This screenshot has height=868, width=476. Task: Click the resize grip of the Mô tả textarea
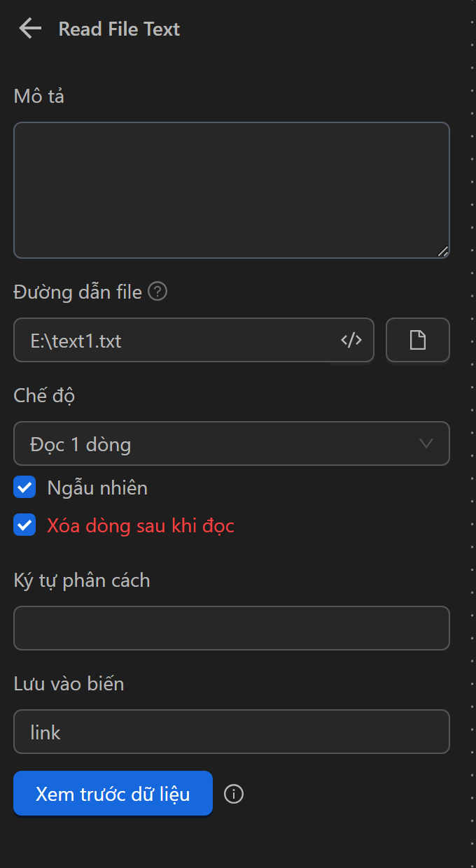(442, 252)
